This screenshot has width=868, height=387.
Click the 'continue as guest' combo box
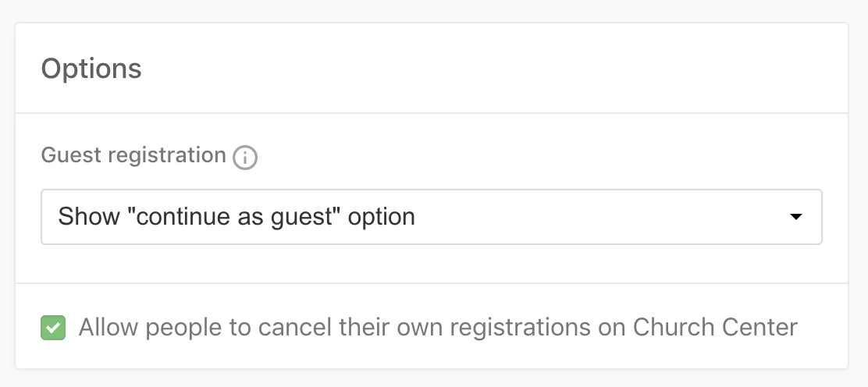[x=431, y=217]
